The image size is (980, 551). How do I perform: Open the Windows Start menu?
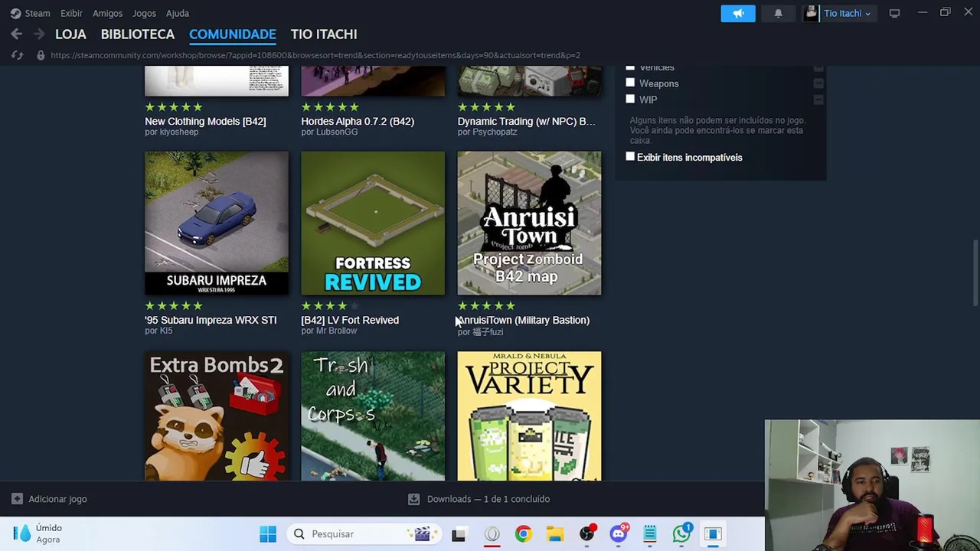click(x=267, y=534)
